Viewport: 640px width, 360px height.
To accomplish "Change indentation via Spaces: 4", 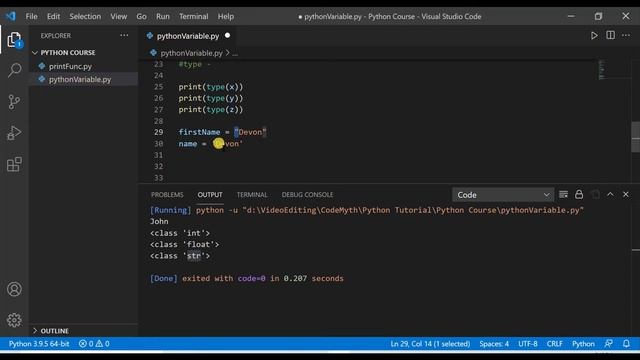I will pyautogui.click(x=494, y=344).
